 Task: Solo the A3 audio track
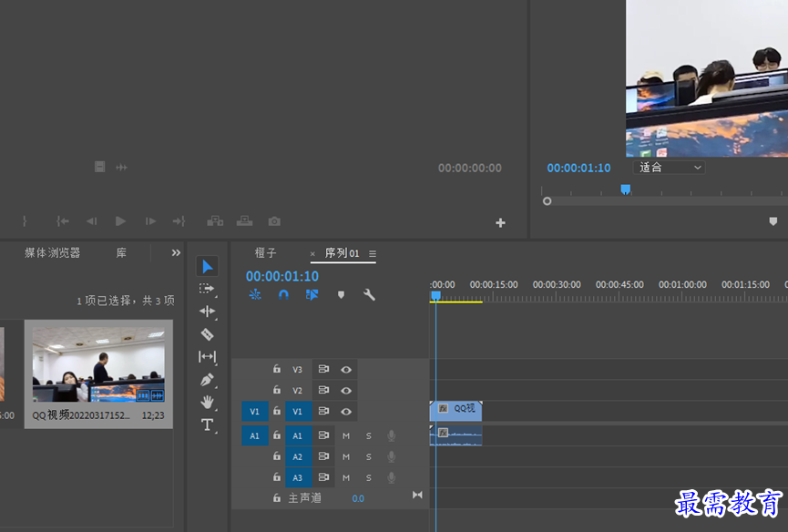(369, 477)
